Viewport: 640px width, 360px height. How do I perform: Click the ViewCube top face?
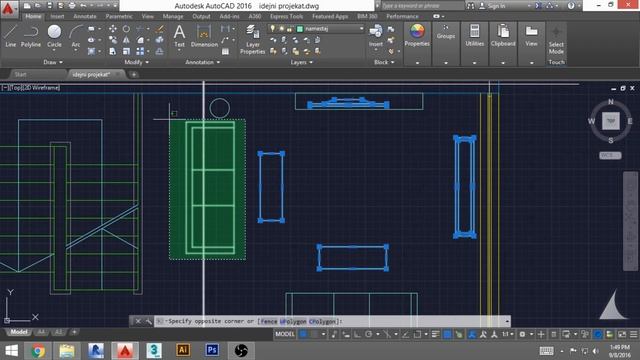[x=611, y=121]
